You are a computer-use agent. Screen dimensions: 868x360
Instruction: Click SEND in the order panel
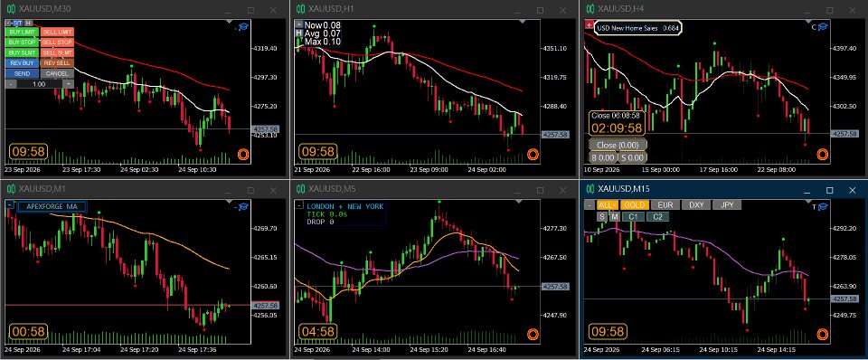coord(22,73)
